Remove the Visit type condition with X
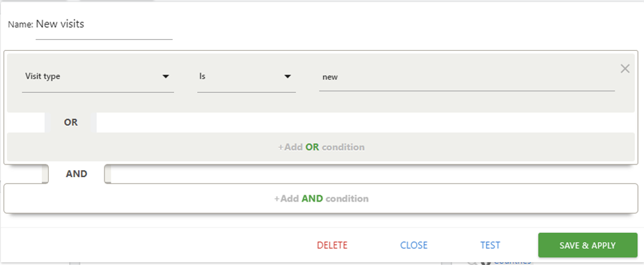The image size is (644, 265). [x=625, y=68]
